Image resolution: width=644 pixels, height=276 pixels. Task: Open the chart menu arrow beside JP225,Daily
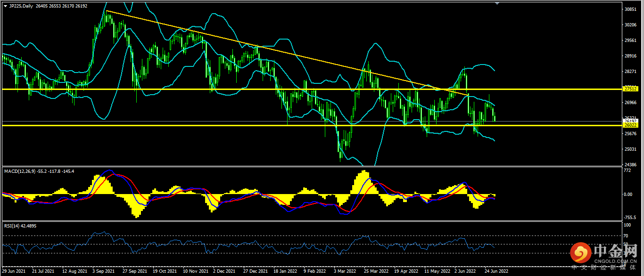click(5, 6)
